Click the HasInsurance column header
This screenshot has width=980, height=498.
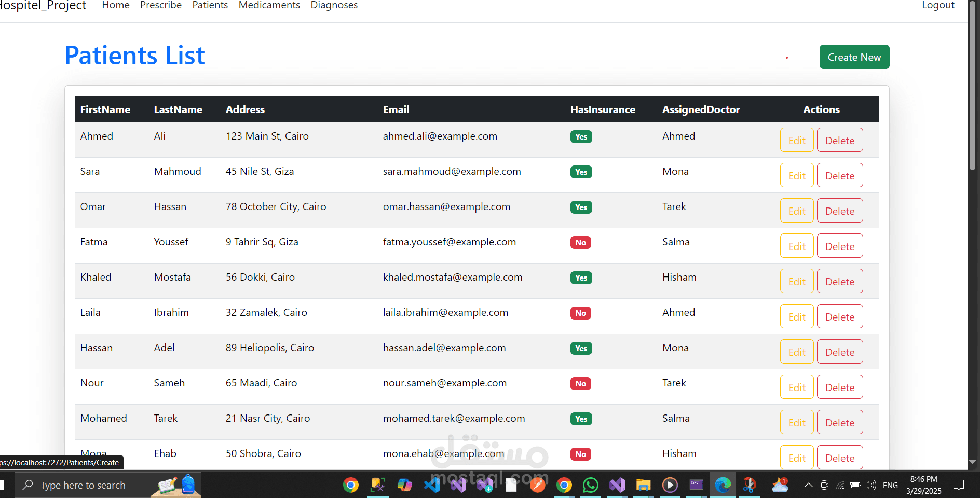(x=603, y=109)
